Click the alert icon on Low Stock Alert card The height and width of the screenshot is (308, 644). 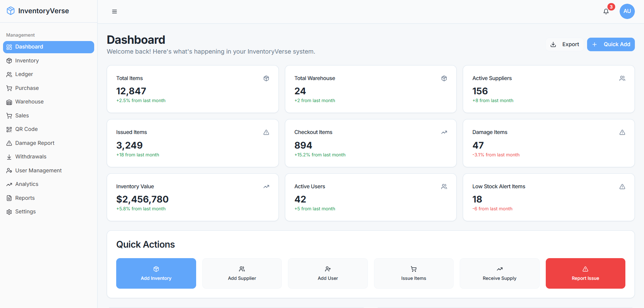point(622,186)
